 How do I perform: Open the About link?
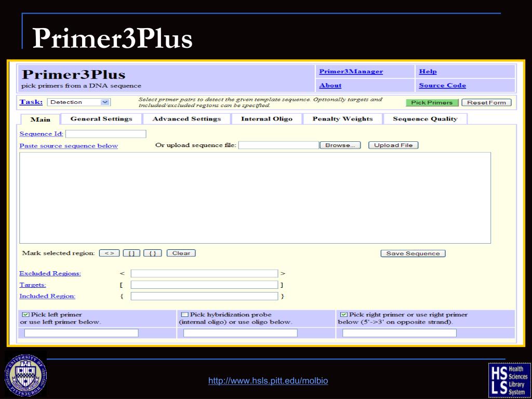coord(330,86)
